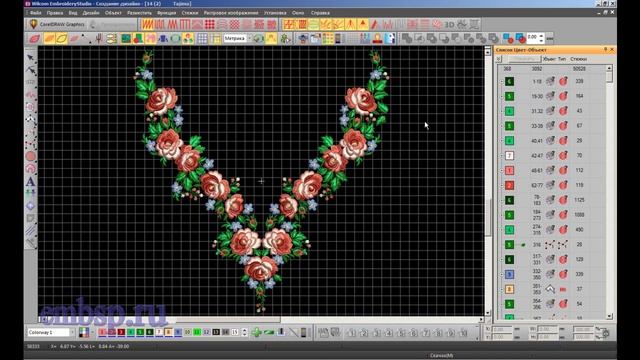This screenshot has width=640, height=360.
Task: Open the Стежки menu
Action: pos(190,13)
